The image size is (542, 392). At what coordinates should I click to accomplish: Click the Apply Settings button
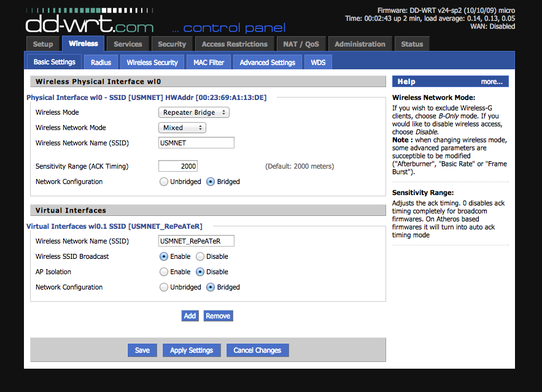click(x=192, y=350)
